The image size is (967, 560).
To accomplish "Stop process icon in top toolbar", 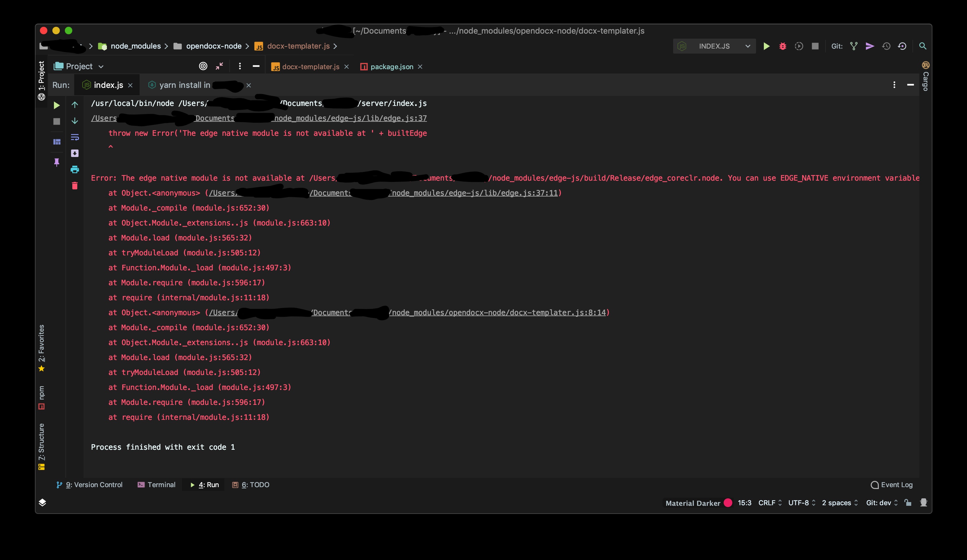I will coord(815,46).
